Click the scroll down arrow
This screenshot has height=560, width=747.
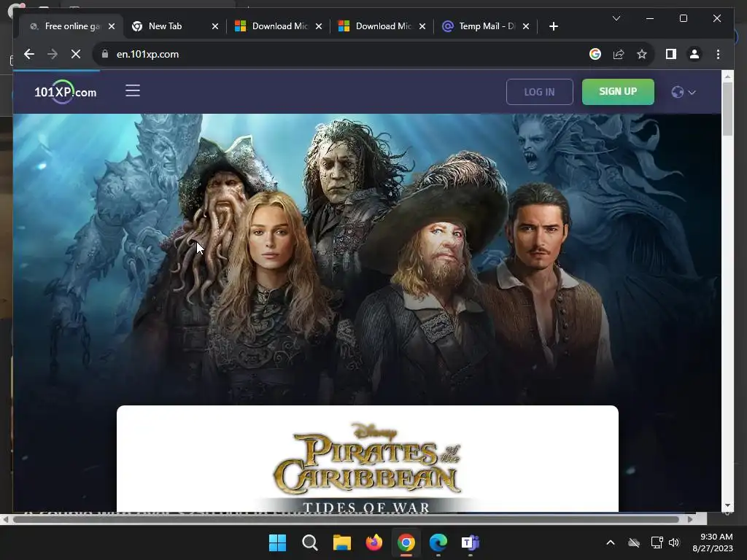tap(727, 505)
